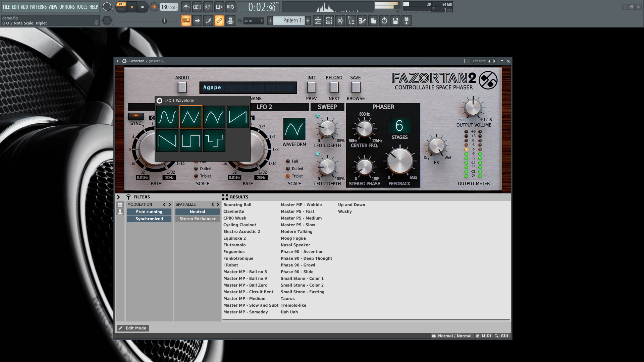This screenshot has width=644, height=362.
Task: Open the Presets menu in plugin title bar
Action: [479, 61]
